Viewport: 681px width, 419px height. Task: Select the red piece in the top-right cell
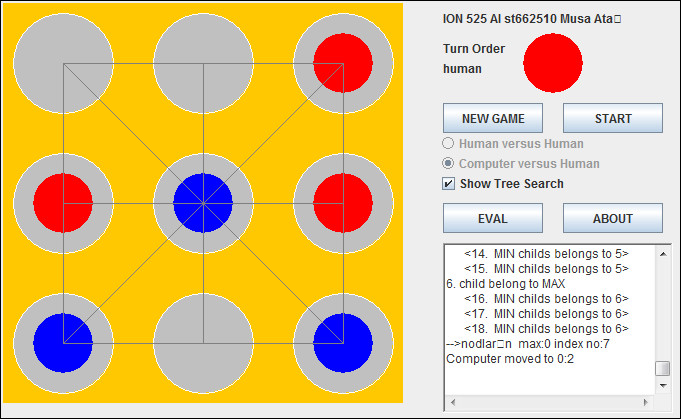point(343,63)
